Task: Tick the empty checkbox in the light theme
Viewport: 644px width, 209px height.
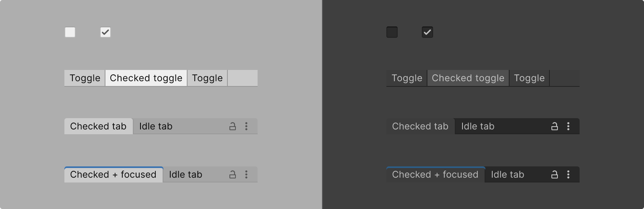Action: (70, 32)
